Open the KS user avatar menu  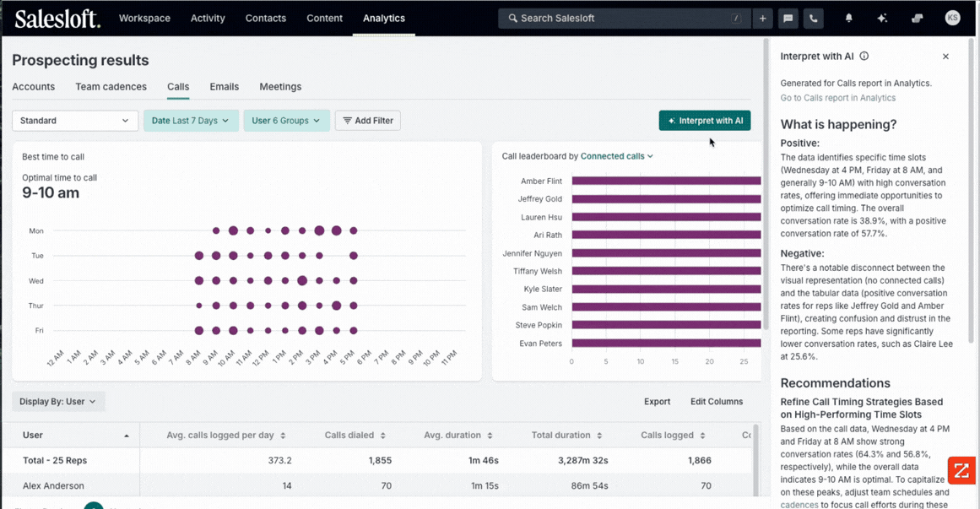[x=952, y=17]
